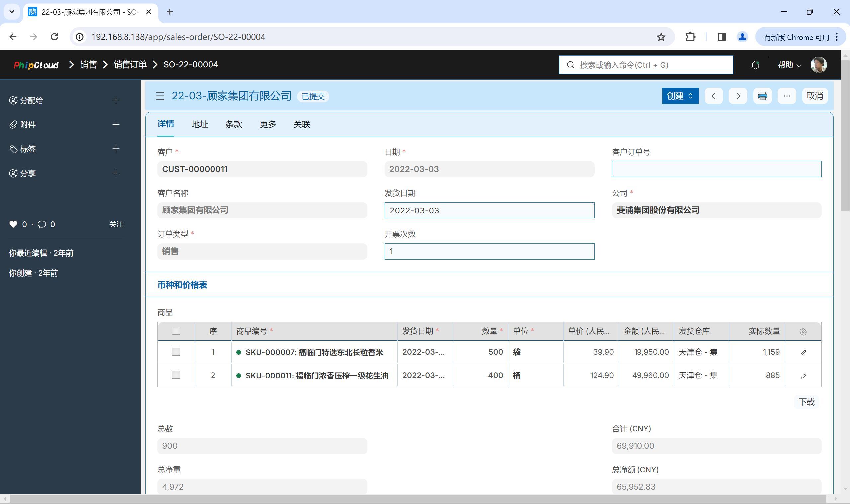The image size is (850, 504).
Task: Reload the page
Action: (x=54, y=37)
